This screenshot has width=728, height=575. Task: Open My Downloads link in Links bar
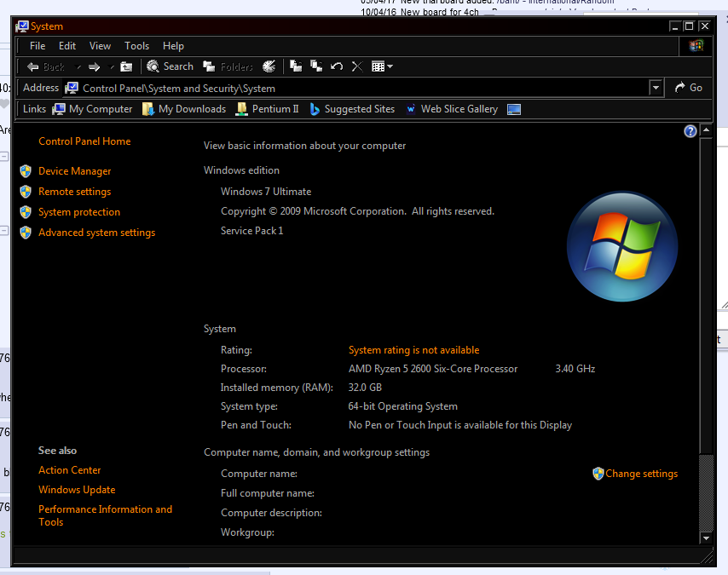tap(184, 109)
